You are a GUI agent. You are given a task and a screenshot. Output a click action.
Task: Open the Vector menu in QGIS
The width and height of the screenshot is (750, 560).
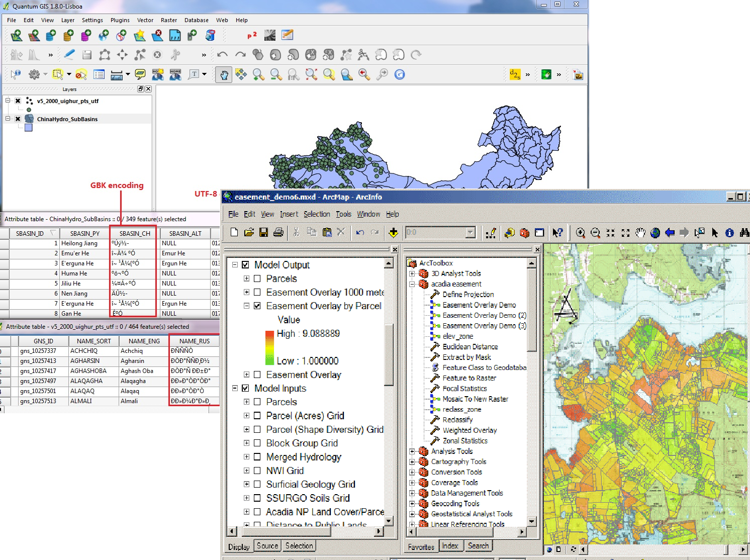pyautogui.click(x=145, y=20)
